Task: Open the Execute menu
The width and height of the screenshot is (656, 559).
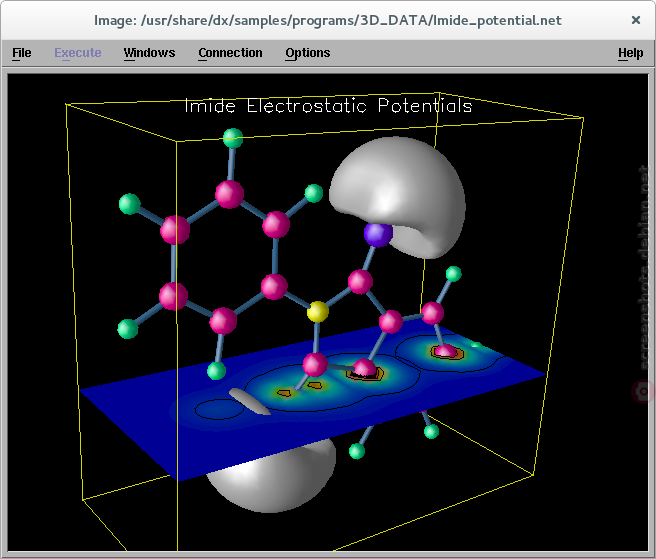Action: (78, 53)
